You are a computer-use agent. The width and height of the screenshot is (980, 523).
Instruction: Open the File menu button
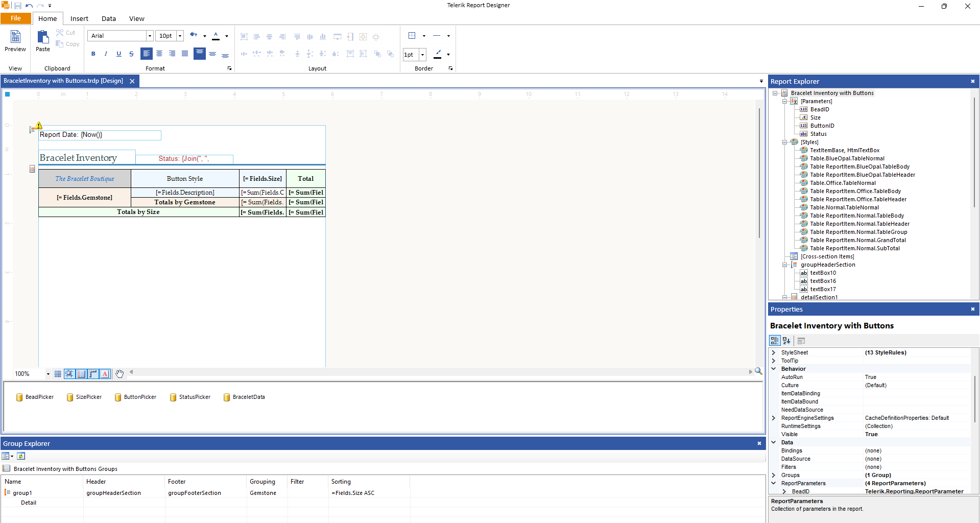coord(16,18)
